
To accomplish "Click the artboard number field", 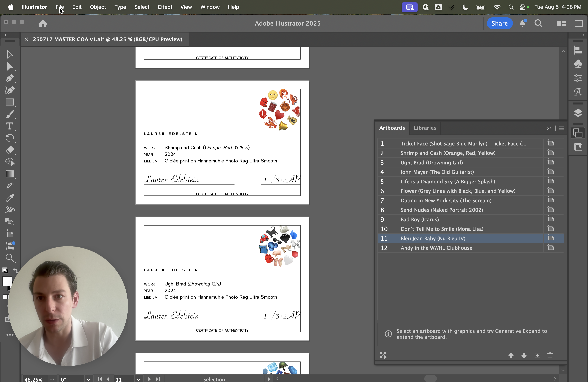I will tap(124, 379).
